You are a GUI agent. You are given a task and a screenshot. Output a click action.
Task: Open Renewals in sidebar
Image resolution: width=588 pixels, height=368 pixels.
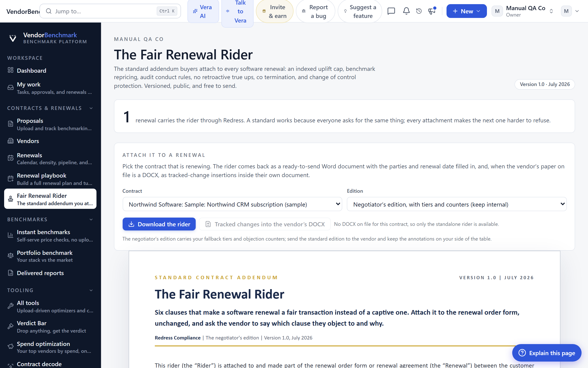[x=50, y=158]
